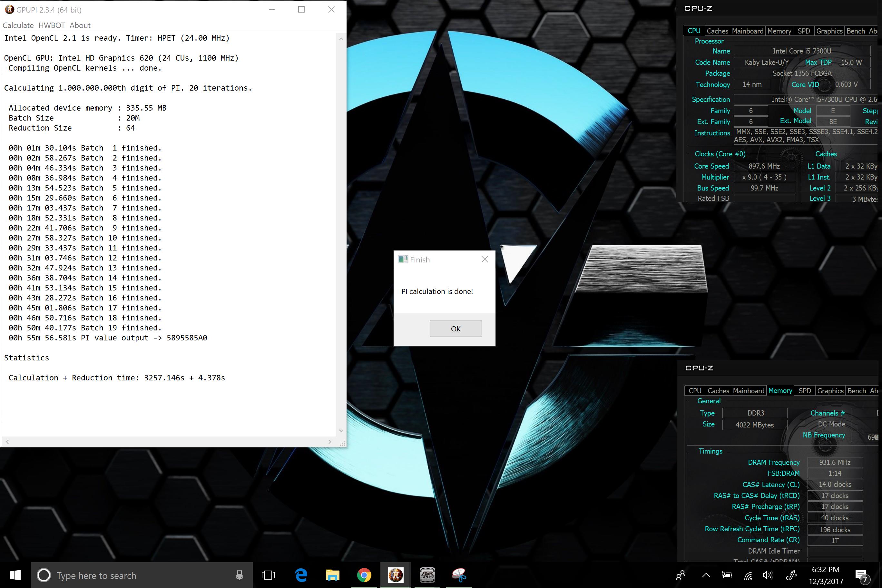Click the GPUPI title bar icon
882x588 pixels.
[x=9, y=9]
